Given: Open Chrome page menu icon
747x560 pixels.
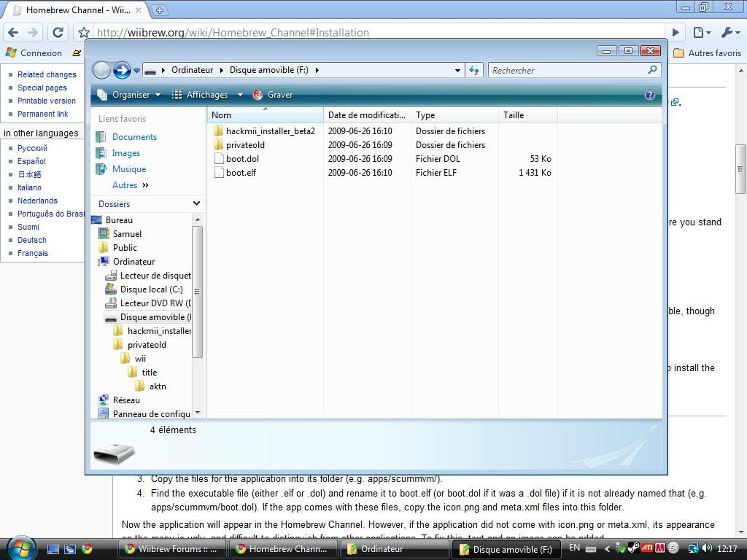Looking at the screenshot, I should coord(702,32).
